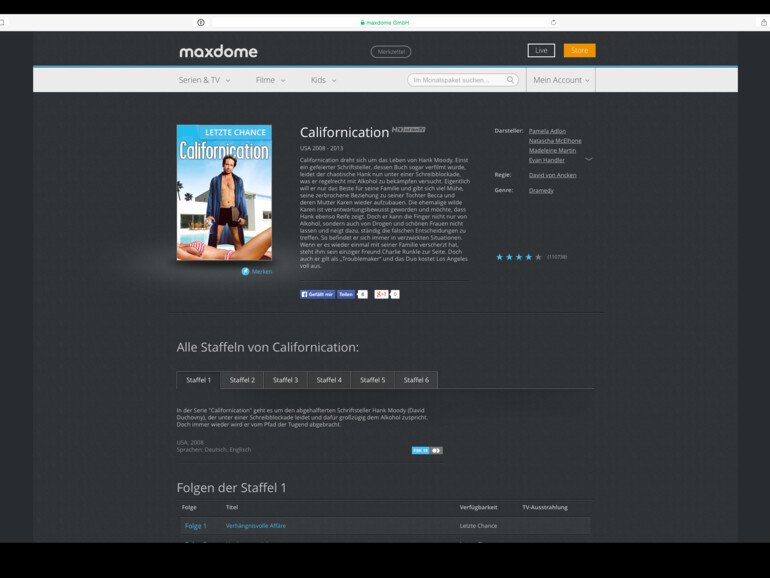Rate the series one star
This screenshot has width=770, height=578.
[499, 257]
